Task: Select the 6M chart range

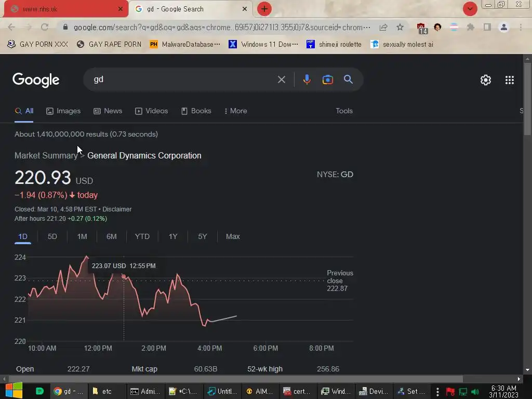Action: [111, 236]
